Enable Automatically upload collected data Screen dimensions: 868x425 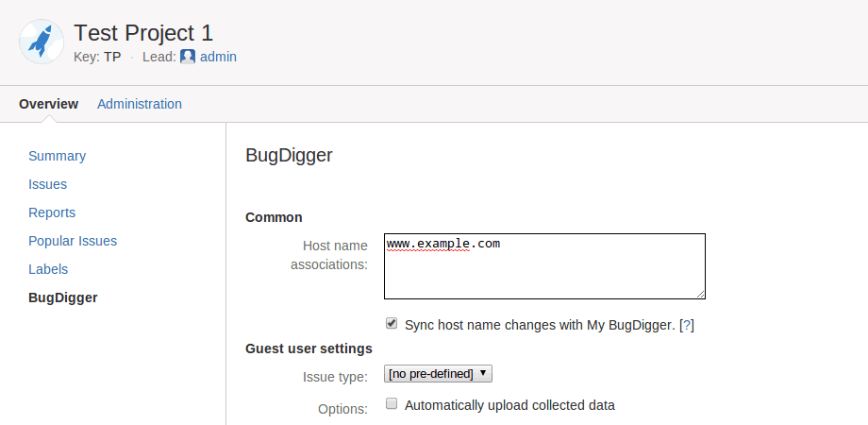coord(392,404)
